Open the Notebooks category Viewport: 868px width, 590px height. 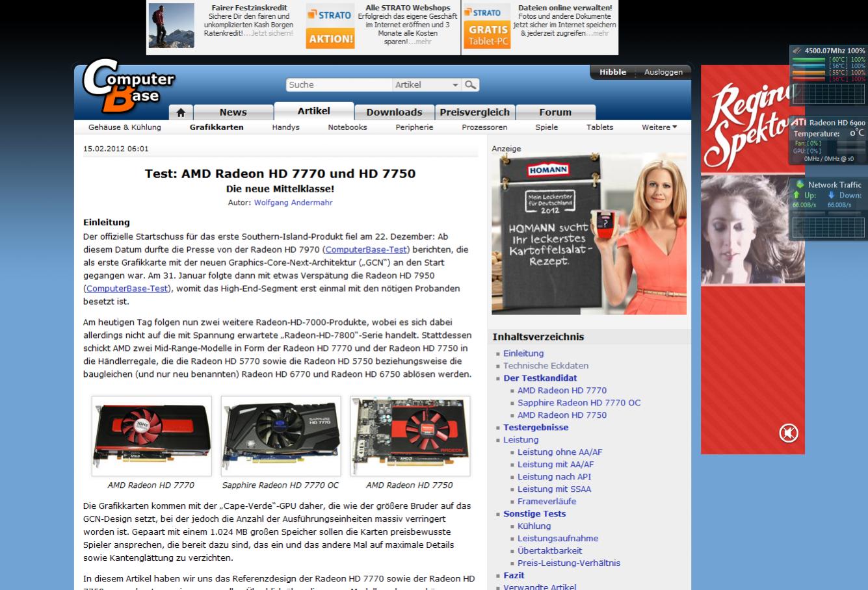pyautogui.click(x=348, y=127)
